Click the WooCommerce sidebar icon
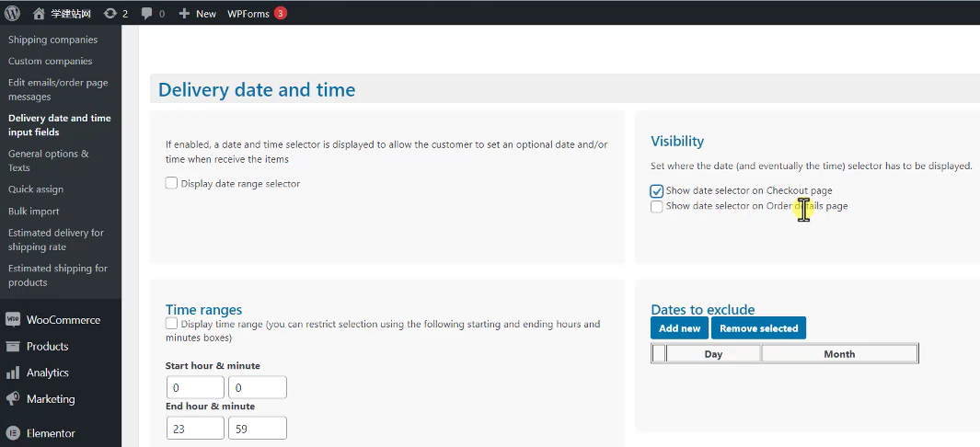The width and height of the screenshot is (980, 447). 13,320
